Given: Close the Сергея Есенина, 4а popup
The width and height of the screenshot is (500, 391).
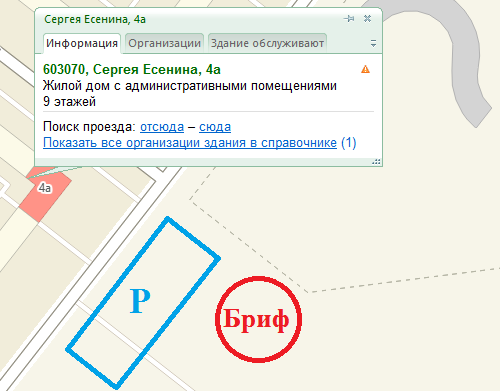Looking at the screenshot, I should [x=367, y=18].
